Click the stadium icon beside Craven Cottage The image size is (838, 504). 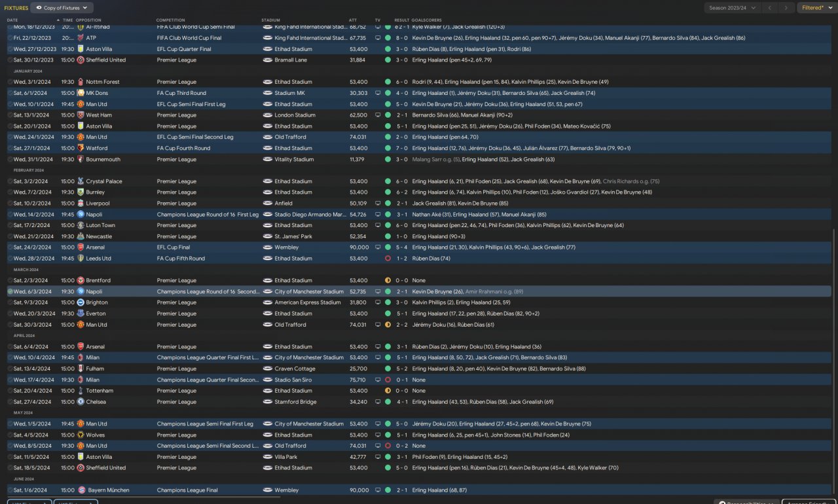pyautogui.click(x=267, y=369)
